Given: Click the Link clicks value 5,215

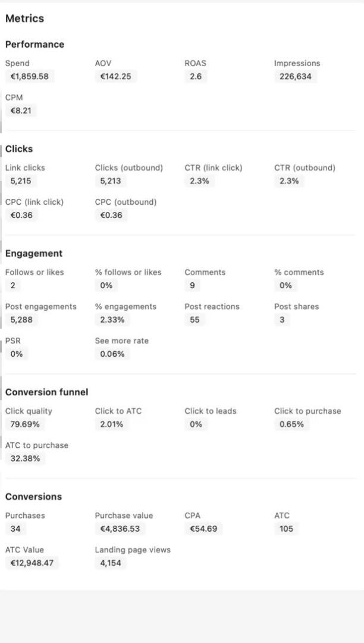Looking at the screenshot, I should (x=20, y=181).
